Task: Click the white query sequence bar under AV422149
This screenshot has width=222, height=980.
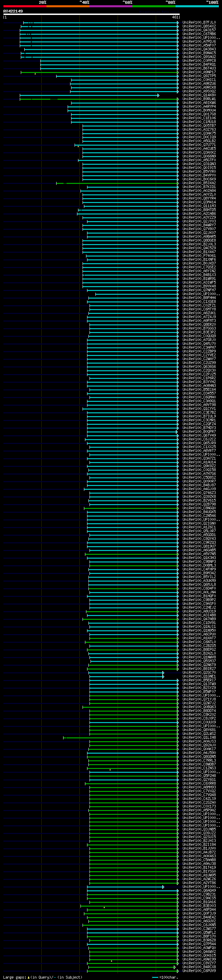Action: tap(91, 15)
